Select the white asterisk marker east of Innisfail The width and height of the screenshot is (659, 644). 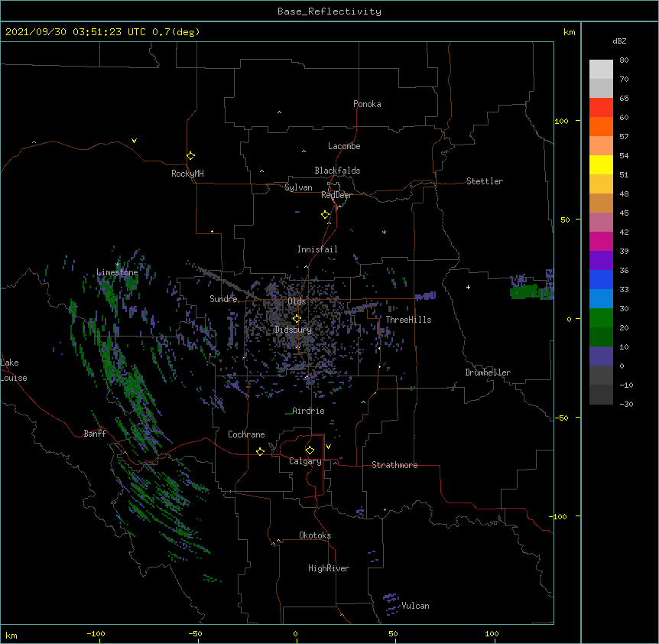(384, 232)
